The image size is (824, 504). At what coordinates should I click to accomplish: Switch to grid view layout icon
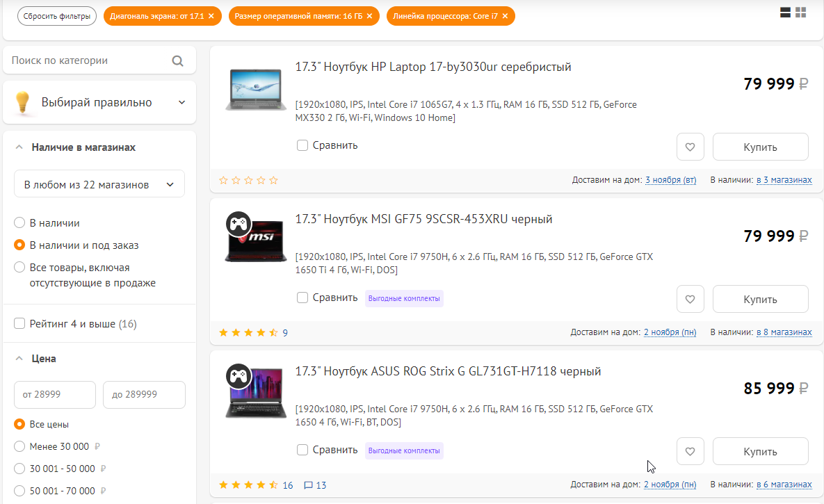tap(801, 13)
